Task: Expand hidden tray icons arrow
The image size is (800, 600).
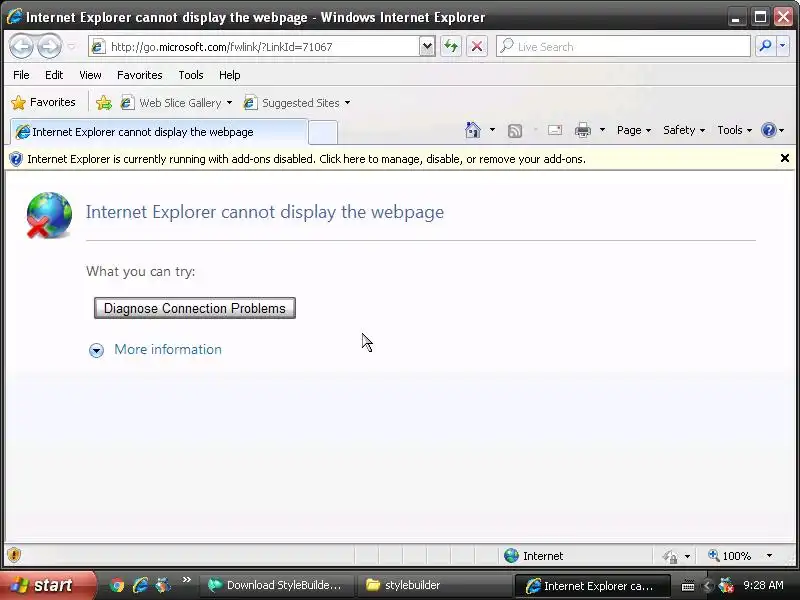Action: 708,585
